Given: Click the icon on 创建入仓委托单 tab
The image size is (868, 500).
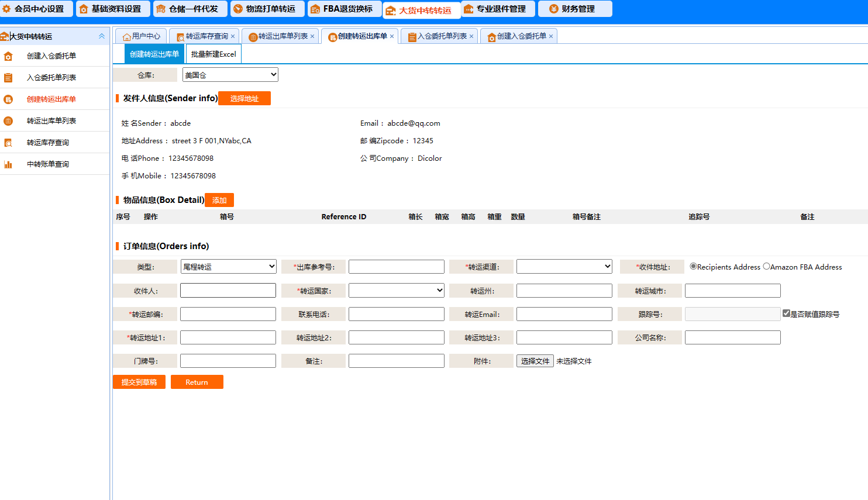Looking at the screenshot, I should point(492,37).
